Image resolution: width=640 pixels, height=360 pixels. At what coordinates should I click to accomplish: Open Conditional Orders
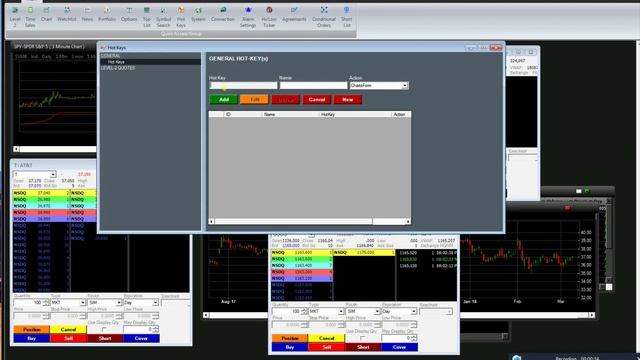(324, 16)
